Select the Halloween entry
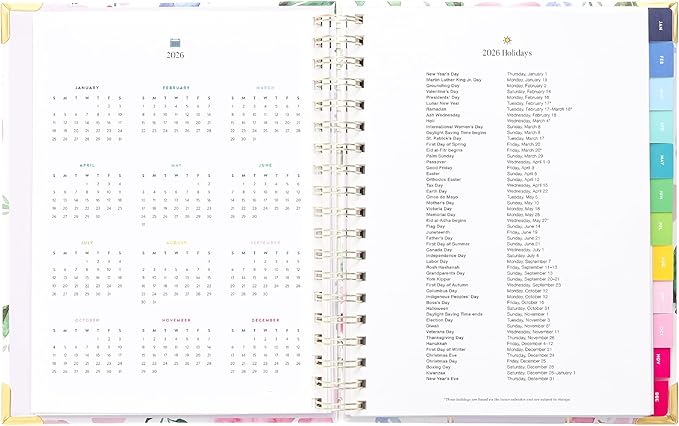 pyautogui.click(x=437, y=309)
